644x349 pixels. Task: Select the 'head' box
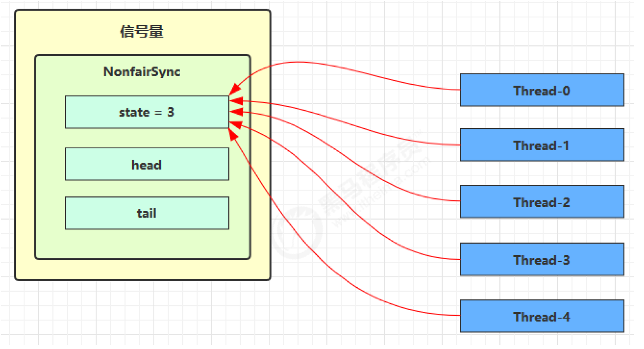(x=147, y=164)
